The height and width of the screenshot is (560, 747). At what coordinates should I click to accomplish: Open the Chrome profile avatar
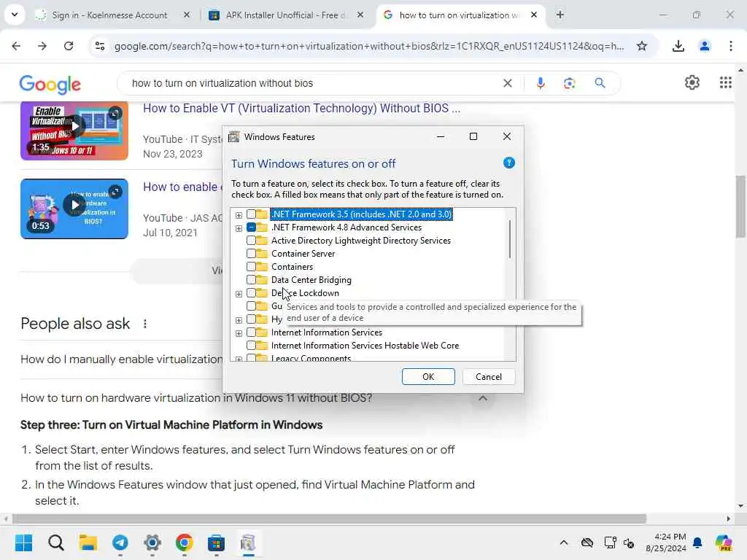coord(704,46)
